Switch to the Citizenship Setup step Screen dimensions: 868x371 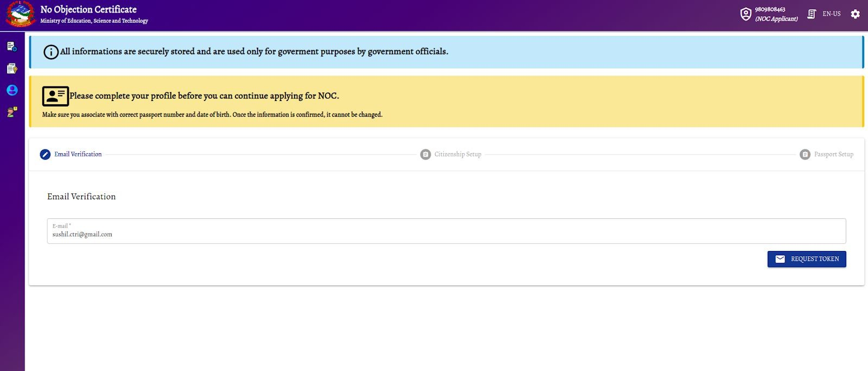tap(458, 154)
